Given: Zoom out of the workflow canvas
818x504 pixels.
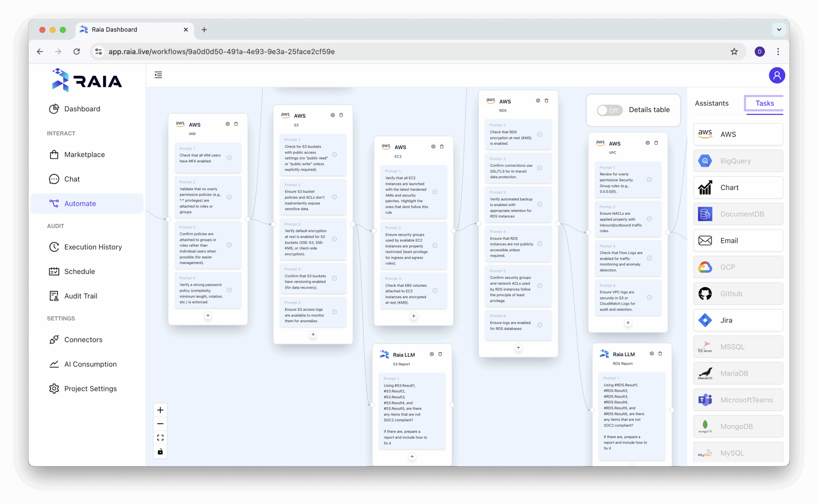Looking at the screenshot, I should point(160,424).
